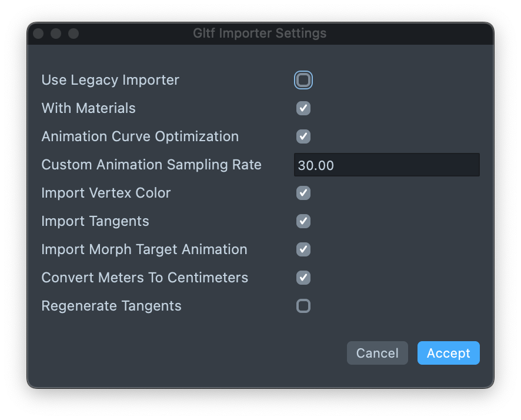Screen dimensions: 521x420
Task: Close the Gltf Importer Settings window
Action: coord(38,34)
